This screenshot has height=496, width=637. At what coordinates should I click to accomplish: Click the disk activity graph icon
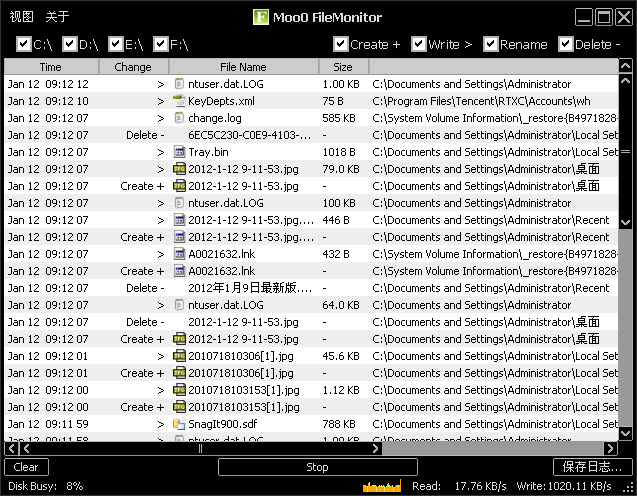[x=381, y=486]
